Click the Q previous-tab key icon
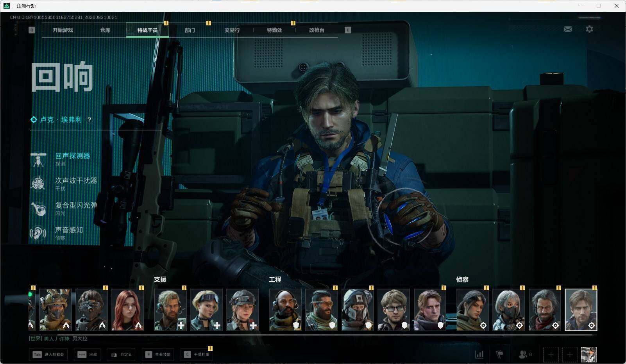Screen dimensions: 626x364 click(x=32, y=30)
